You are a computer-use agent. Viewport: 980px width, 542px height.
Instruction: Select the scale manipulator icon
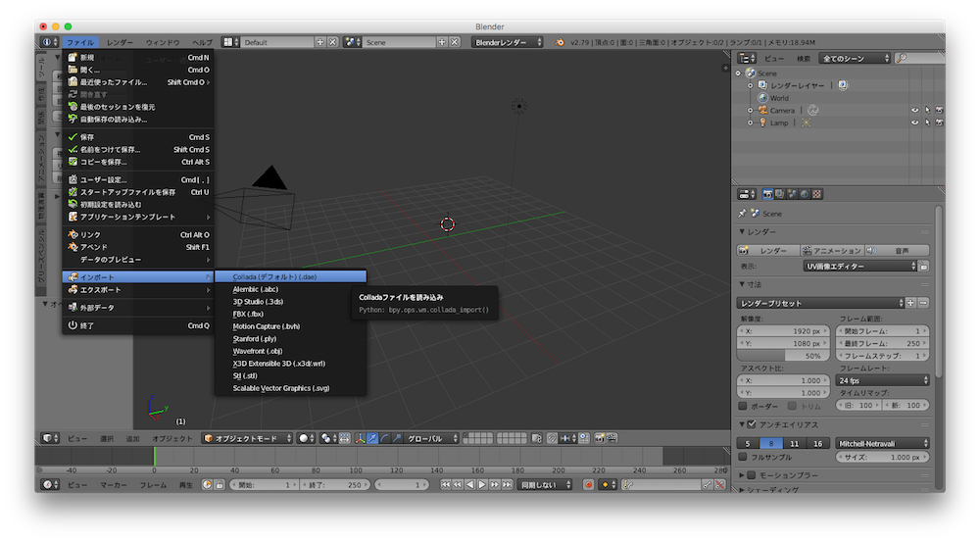[396, 439]
